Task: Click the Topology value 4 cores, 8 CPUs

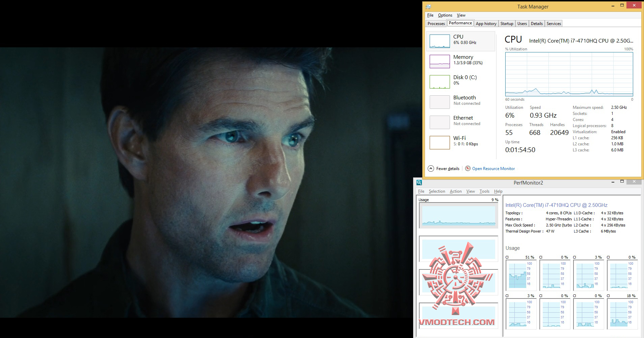Action: pyautogui.click(x=559, y=213)
